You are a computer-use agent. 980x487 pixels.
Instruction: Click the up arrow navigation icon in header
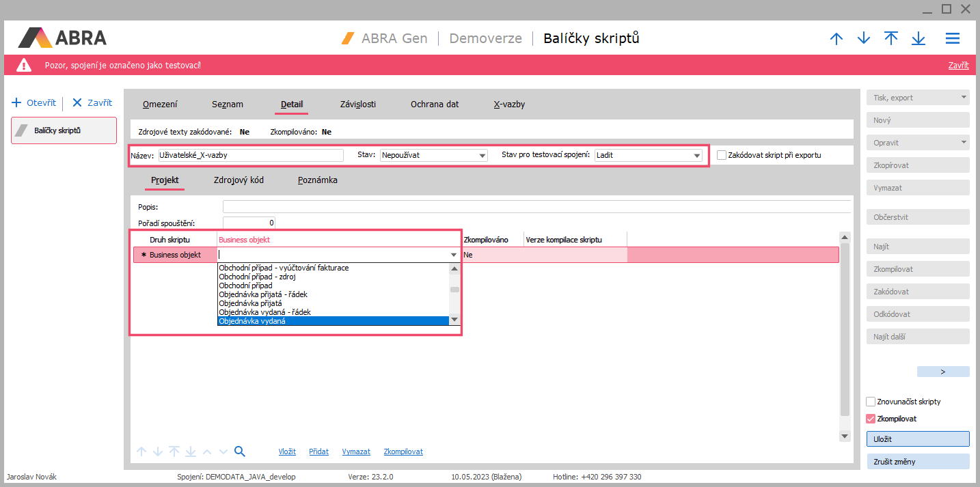coord(836,39)
